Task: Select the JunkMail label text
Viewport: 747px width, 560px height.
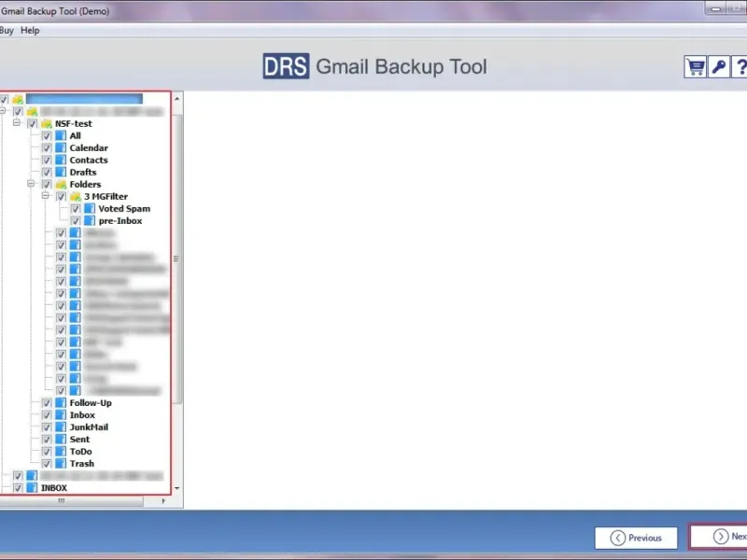Action: click(89, 427)
